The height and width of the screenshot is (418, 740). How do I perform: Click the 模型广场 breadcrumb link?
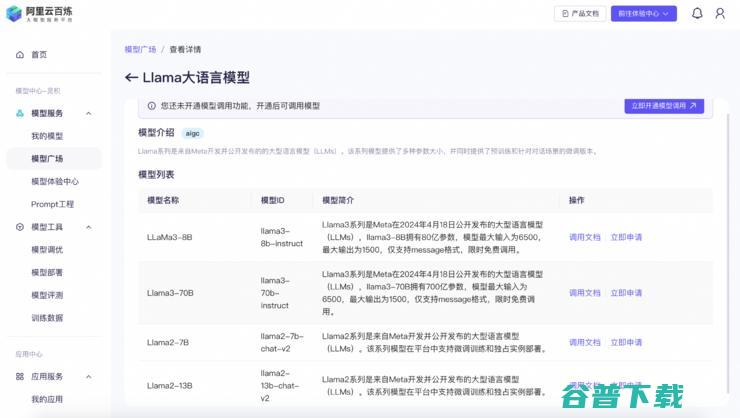point(140,49)
